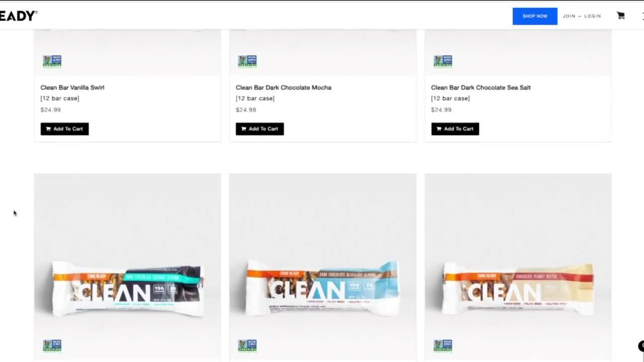Open the Clean Bar Vanilla Swirl product title
Screen dimensions: 644x362
coord(72,87)
